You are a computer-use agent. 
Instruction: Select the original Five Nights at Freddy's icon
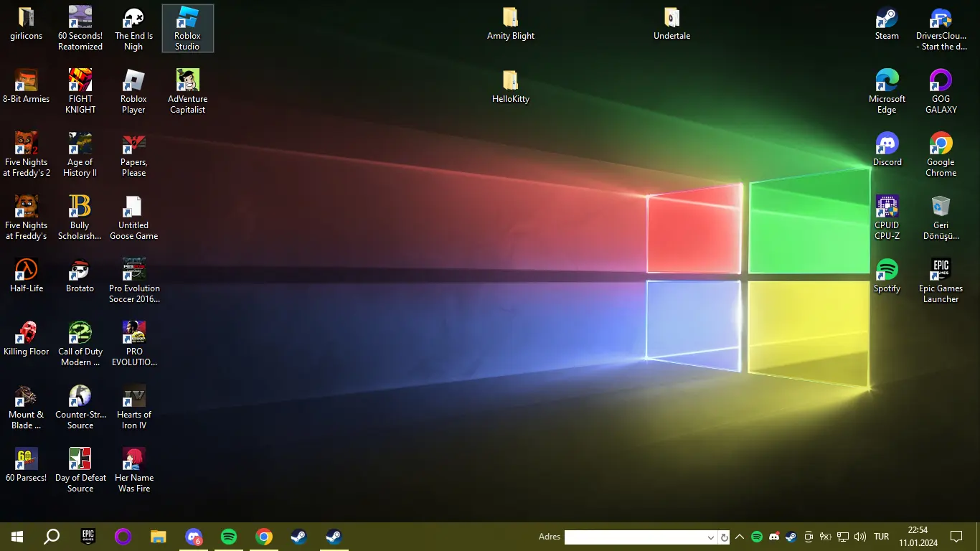[x=27, y=217]
